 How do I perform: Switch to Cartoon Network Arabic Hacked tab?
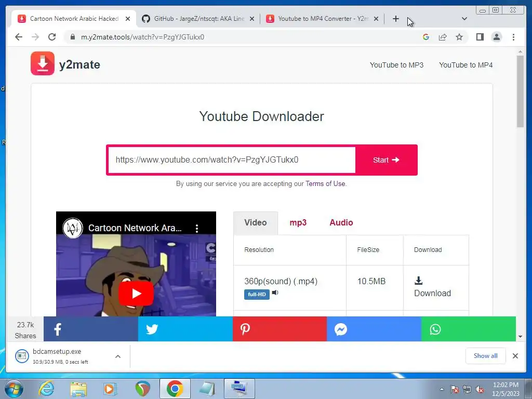74,19
